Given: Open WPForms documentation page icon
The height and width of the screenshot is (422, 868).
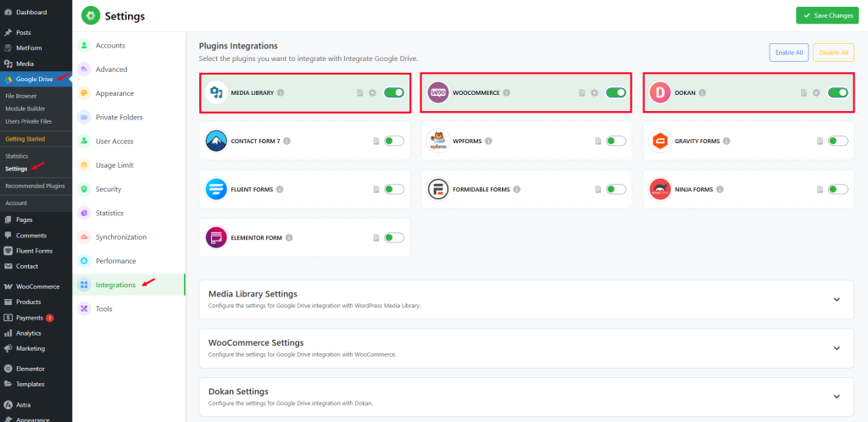Looking at the screenshot, I should coord(598,141).
